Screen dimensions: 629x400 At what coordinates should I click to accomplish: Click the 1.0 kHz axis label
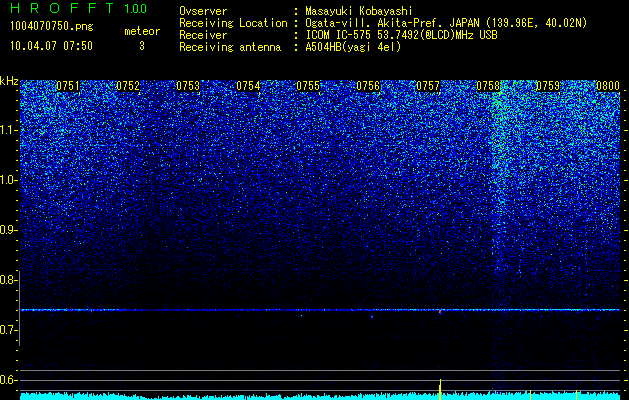pos(7,180)
